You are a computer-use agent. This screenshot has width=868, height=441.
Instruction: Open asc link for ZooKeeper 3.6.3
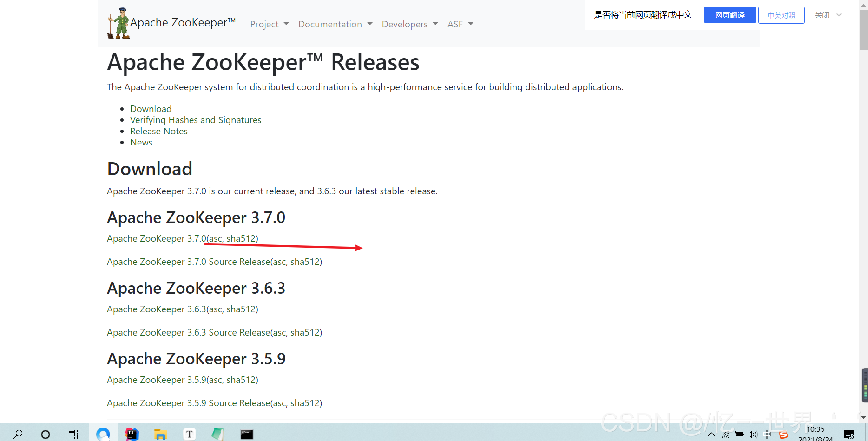pyautogui.click(x=215, y=309)
